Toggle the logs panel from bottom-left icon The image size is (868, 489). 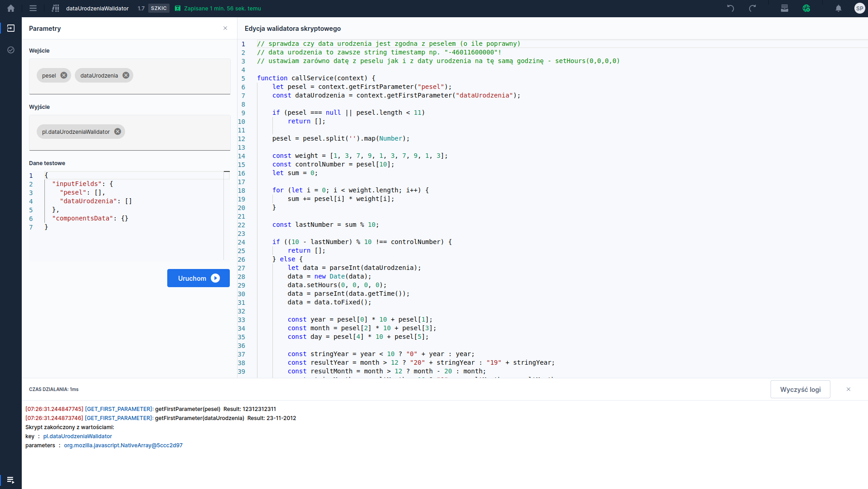click(11, 480)
